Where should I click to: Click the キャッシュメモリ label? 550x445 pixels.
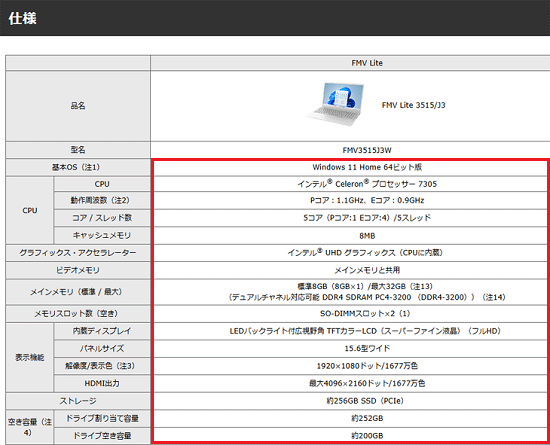[x=102, y=235]
